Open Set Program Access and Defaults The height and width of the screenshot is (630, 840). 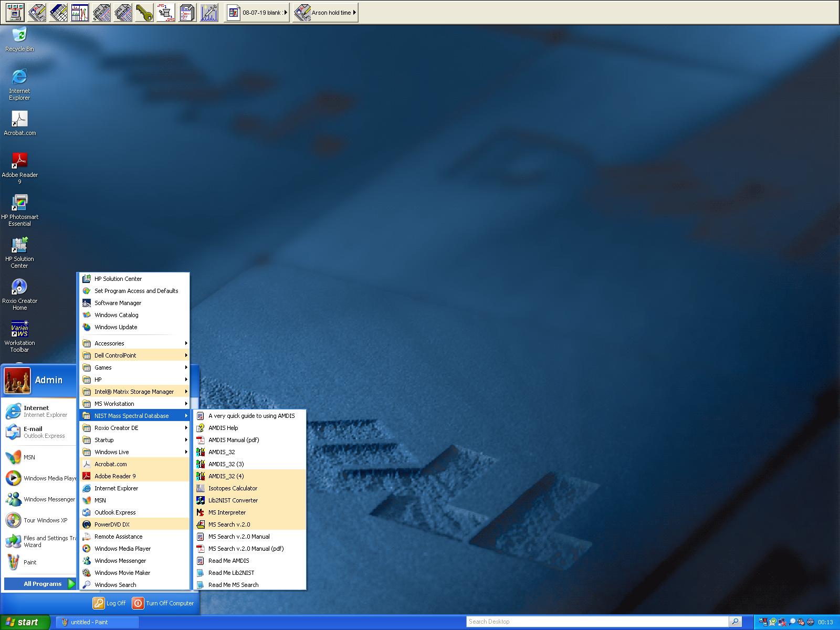click(x=134, y=291)
